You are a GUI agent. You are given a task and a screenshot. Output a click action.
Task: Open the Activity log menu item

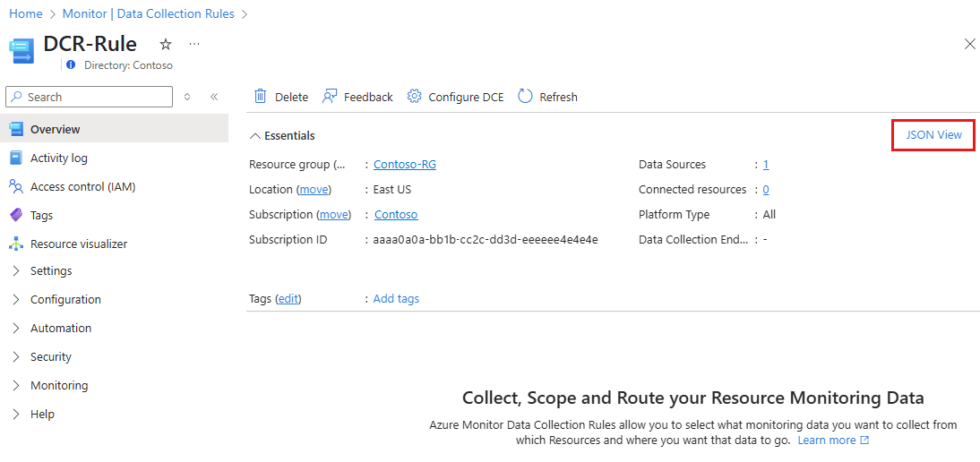click(x=59, y=158)
